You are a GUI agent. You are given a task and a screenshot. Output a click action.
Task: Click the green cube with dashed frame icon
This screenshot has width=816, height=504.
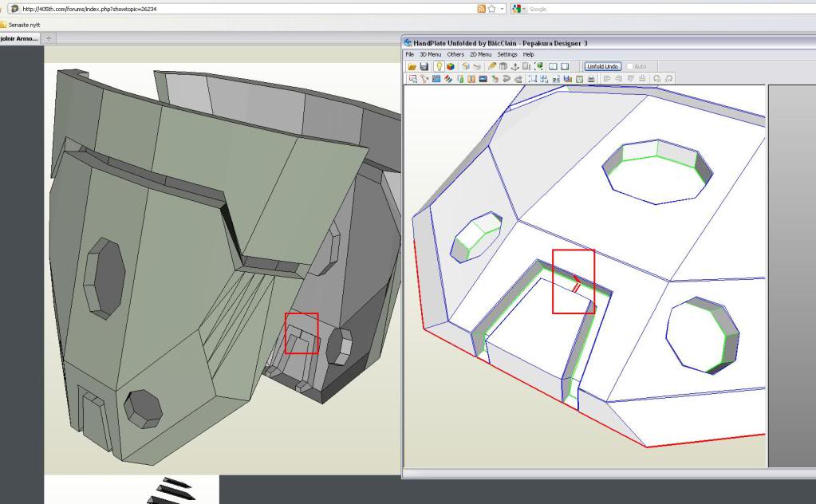tap(538, 66)
